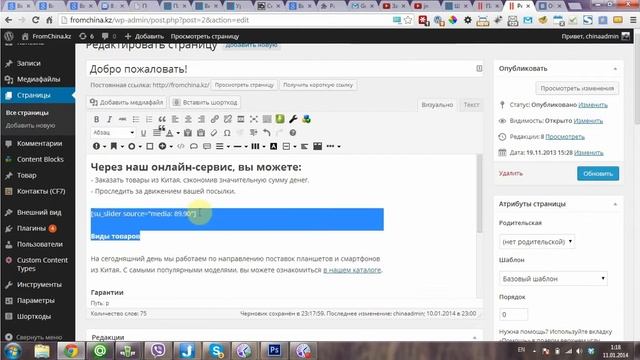Hide the kitchen sink toolbar rows
The width and height of the screenshot is (640, 360).
(x=267, y=119)
